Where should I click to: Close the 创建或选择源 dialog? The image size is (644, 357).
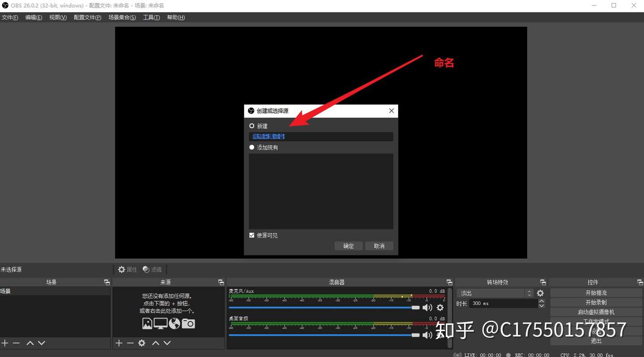[x=391, y=110]
